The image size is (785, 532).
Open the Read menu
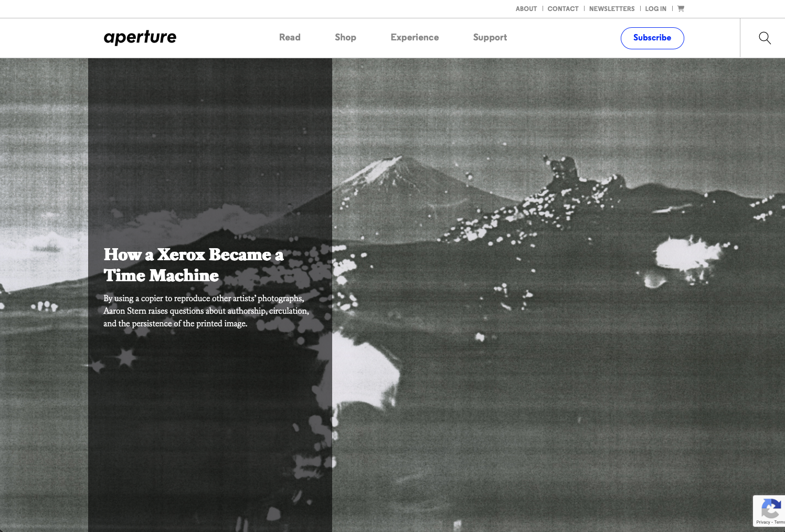point(290,37)
